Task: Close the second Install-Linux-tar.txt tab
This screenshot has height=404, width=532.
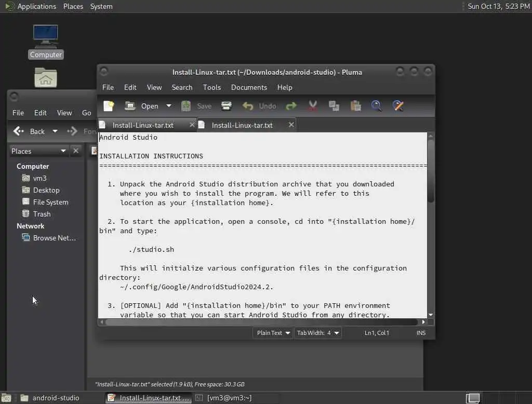Action: coord(291,125)
